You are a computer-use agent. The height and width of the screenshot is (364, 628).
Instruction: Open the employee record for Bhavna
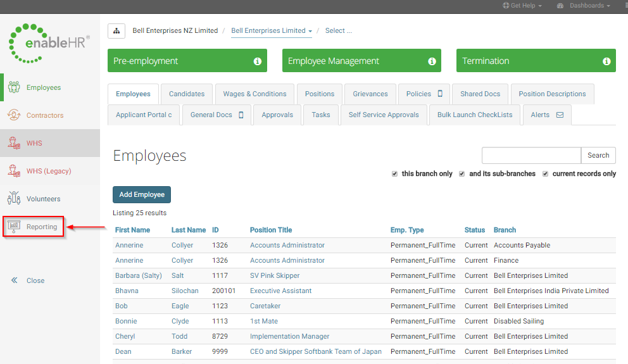pos(127,291)
